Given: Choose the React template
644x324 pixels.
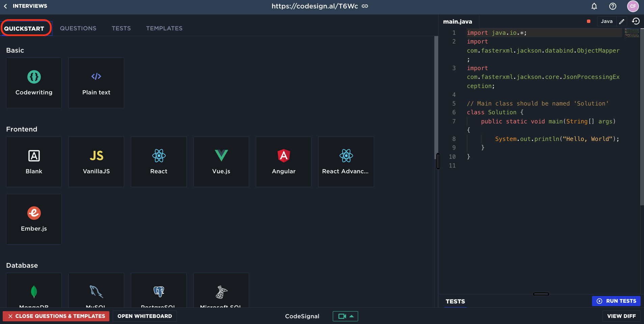Looking at the screenshot, I should (159, 162).
